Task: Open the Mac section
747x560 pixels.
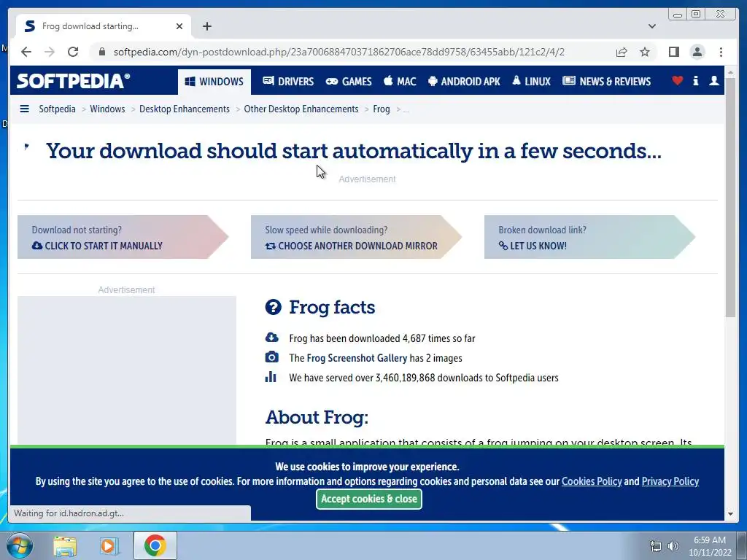Action: (400, 82)
